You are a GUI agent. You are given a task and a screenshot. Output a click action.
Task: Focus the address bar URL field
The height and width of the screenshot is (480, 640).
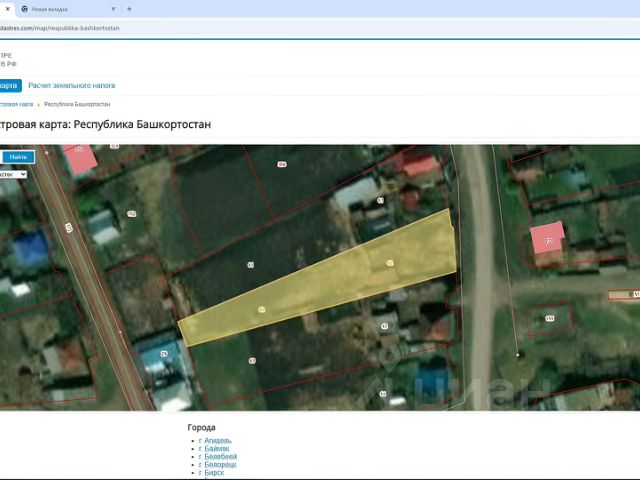318,28
